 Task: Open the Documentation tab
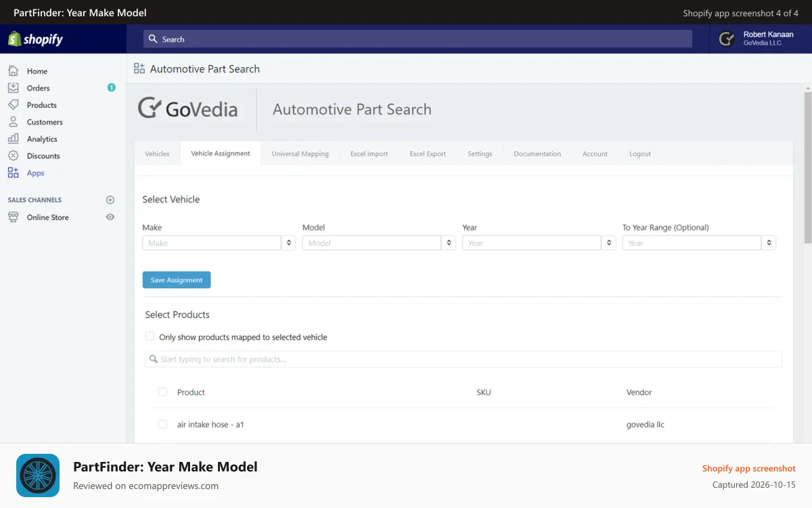click(537, 154)
